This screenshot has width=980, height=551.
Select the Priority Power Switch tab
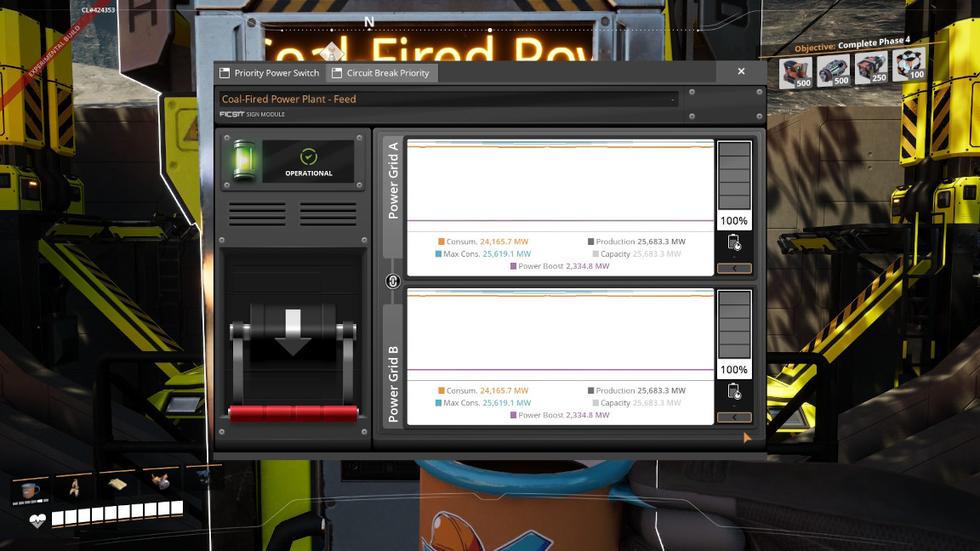point(269,73)
